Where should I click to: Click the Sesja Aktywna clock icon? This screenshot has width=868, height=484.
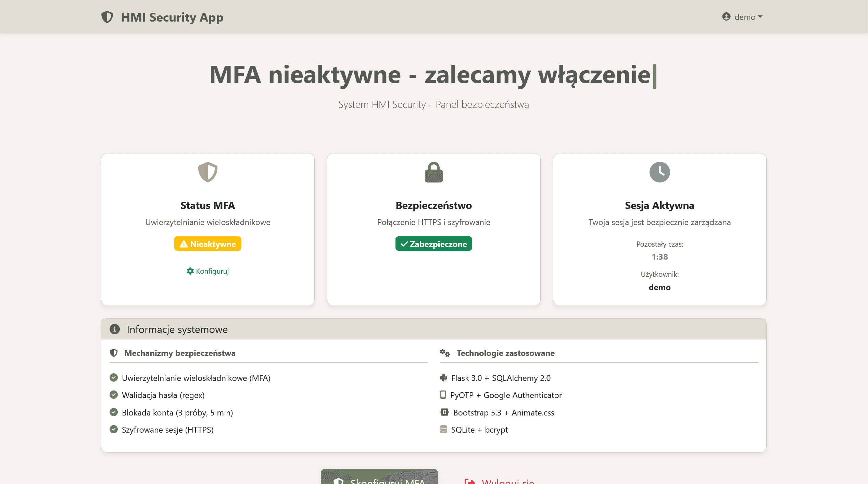point(659,172)
